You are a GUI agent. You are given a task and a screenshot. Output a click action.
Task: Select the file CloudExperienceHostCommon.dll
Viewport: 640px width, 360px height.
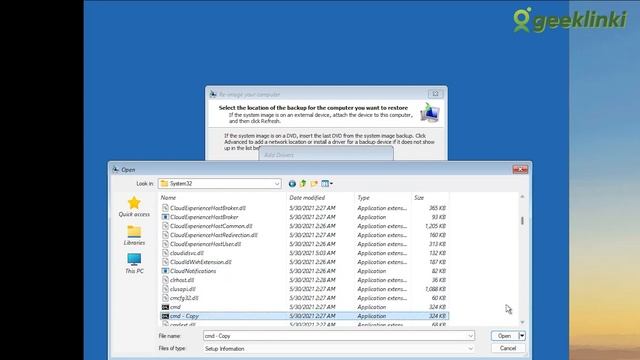211,226
